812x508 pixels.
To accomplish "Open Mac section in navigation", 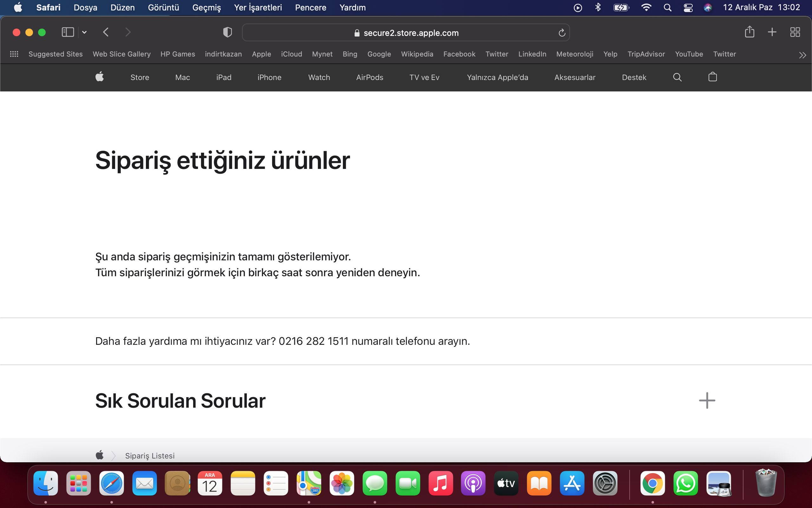I will pyautogui.click(x=182, y=77).
